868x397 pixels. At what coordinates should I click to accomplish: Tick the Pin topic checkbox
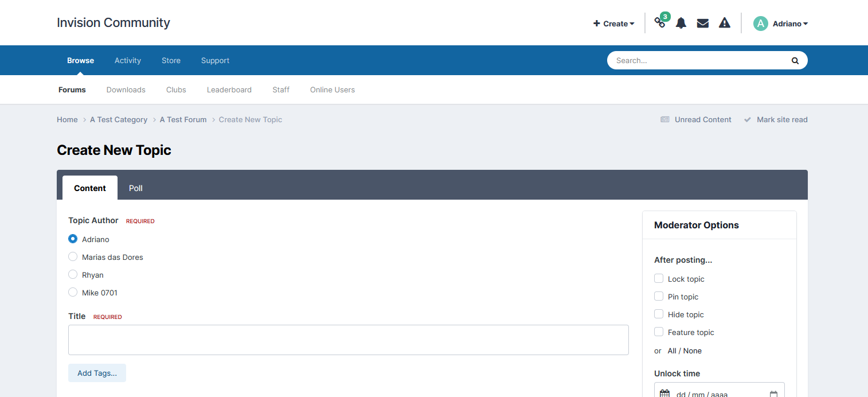pyautogui.click(x=659, y=297)
